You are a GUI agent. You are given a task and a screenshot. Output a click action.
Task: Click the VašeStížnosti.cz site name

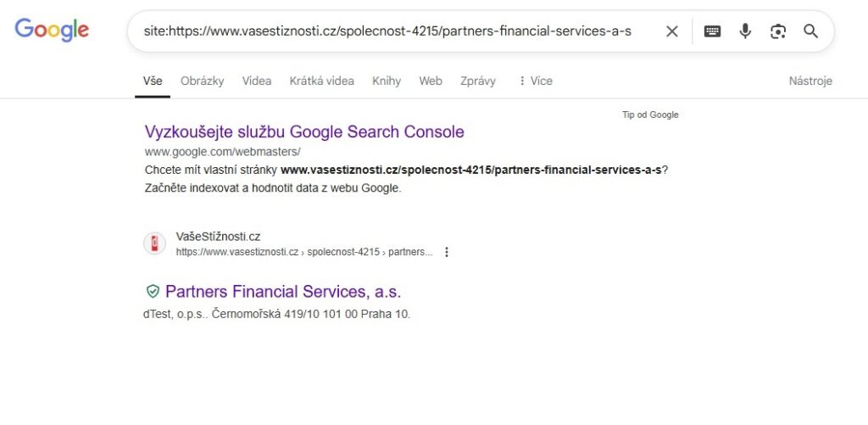click(218, 237)
